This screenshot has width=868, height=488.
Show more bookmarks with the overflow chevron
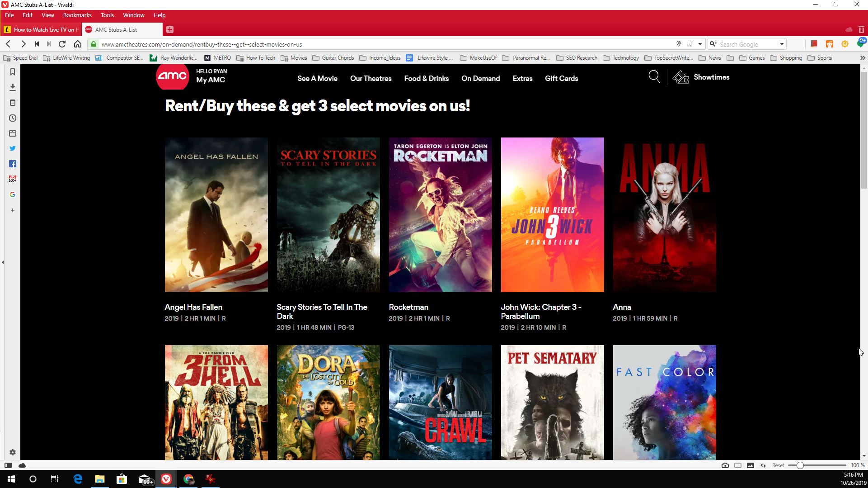pyautogui.click(x=863, y=58)
